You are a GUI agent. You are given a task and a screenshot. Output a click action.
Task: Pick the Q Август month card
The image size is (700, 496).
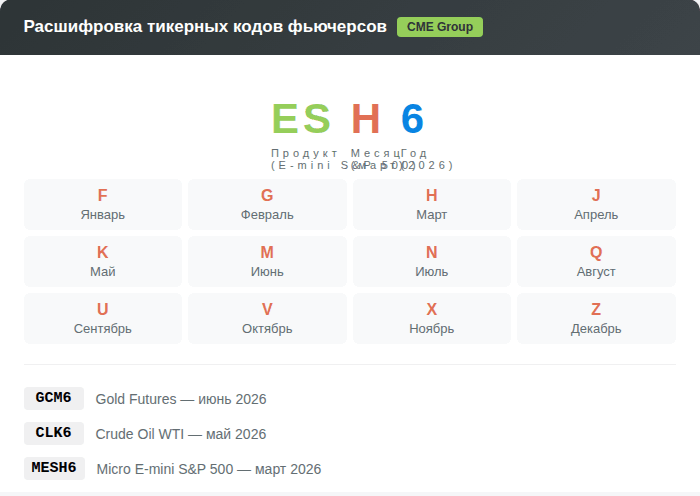596,261
